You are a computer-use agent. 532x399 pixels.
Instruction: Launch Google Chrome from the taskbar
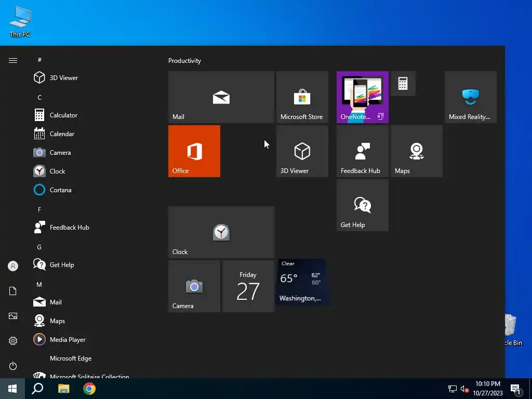click(x=89, y=389)
